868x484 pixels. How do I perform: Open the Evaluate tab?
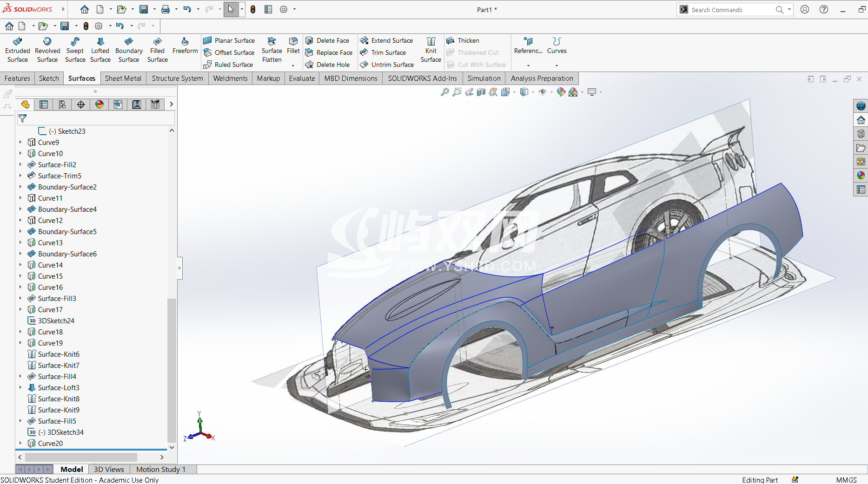click(302, 78)
